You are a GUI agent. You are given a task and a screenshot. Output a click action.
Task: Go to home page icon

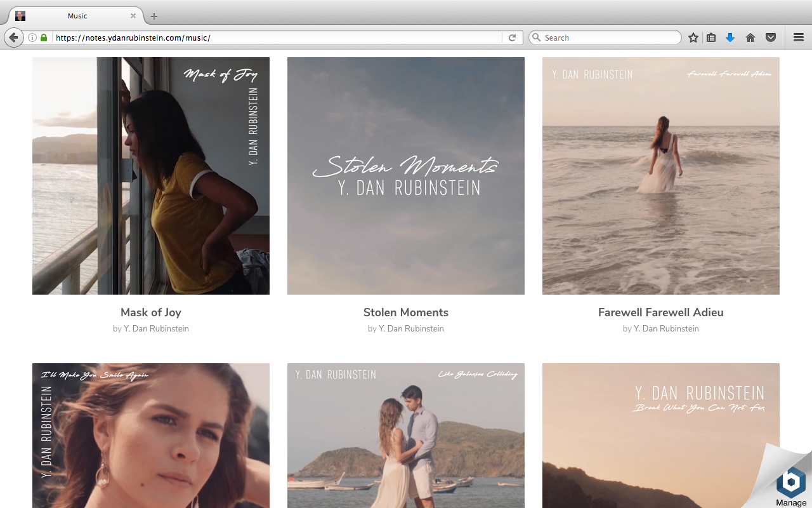(750, 37)
